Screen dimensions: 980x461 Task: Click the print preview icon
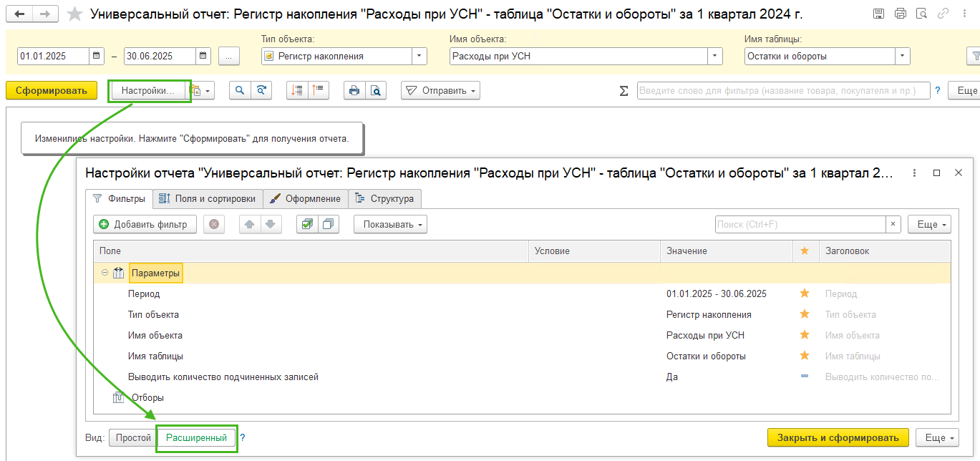click(375, 90)
